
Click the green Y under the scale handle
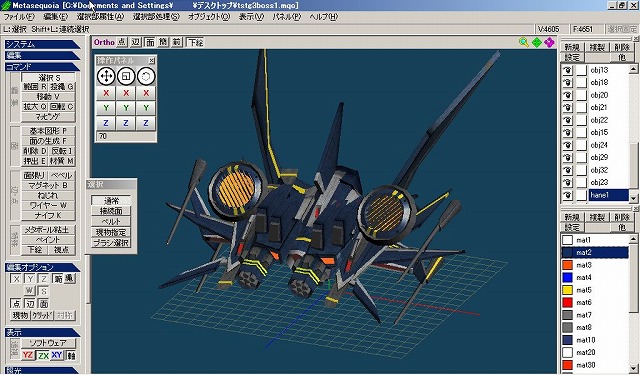126,108
